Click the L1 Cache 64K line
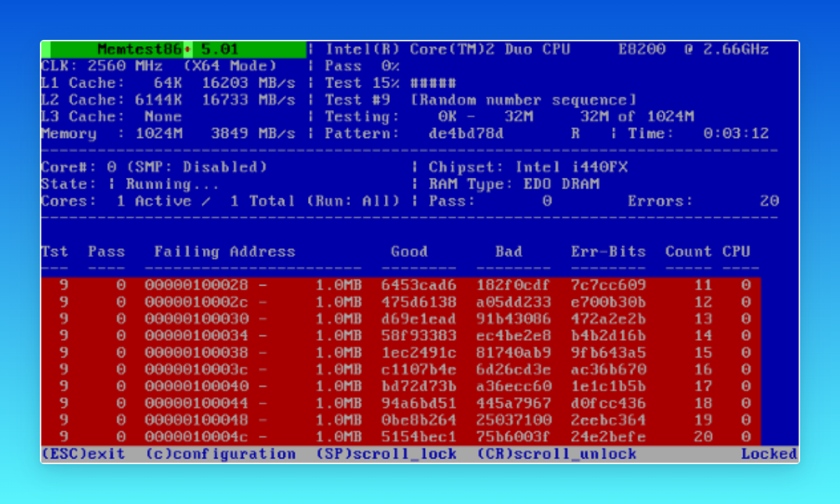The height and width of the screenshot is (504, 840). point(168,83)
